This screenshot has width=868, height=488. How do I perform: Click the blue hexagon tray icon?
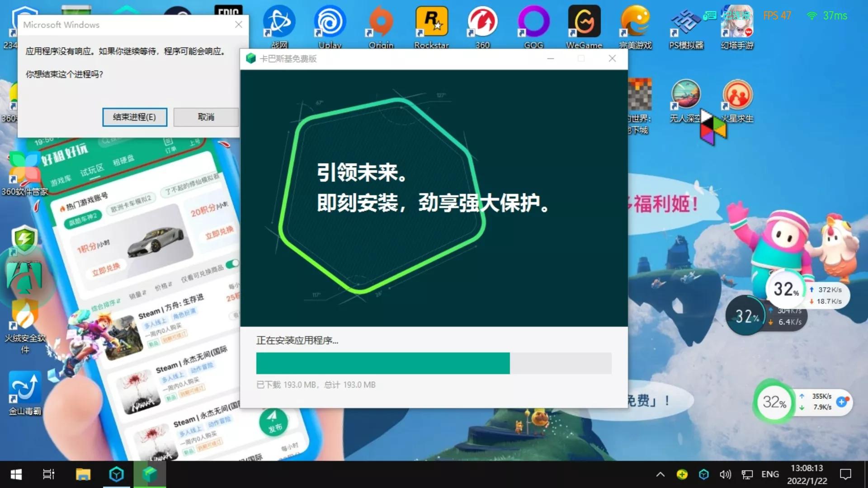704,474
